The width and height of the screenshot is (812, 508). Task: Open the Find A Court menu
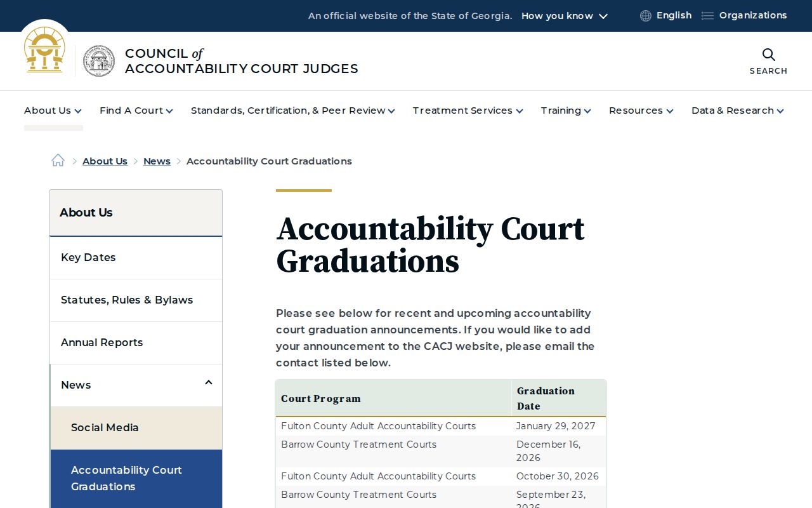point(136,110)
